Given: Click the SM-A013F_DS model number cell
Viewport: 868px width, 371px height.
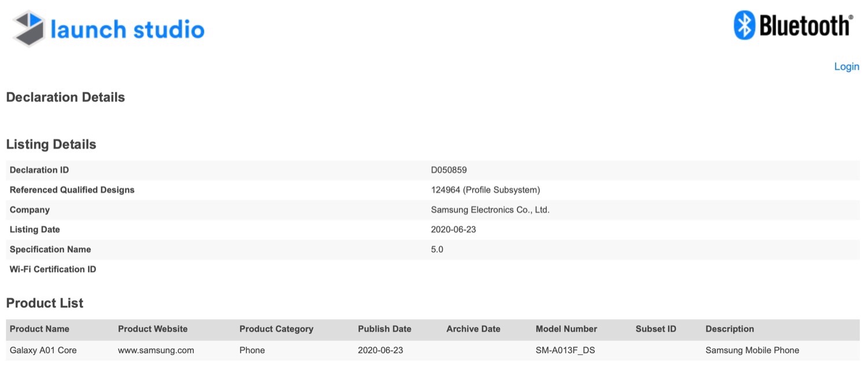Looking at the screenshot, I should point(565,350).
